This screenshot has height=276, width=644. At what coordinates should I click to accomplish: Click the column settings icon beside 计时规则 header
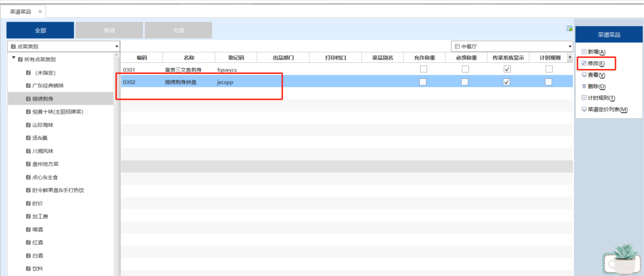pyautogui.click(x=570, y=57)
